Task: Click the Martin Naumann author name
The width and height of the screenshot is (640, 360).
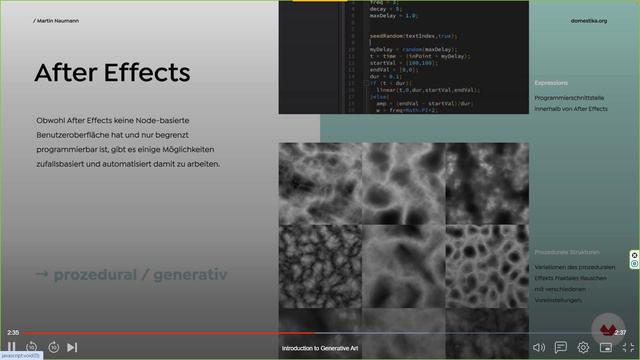Action: coord(56,20)
